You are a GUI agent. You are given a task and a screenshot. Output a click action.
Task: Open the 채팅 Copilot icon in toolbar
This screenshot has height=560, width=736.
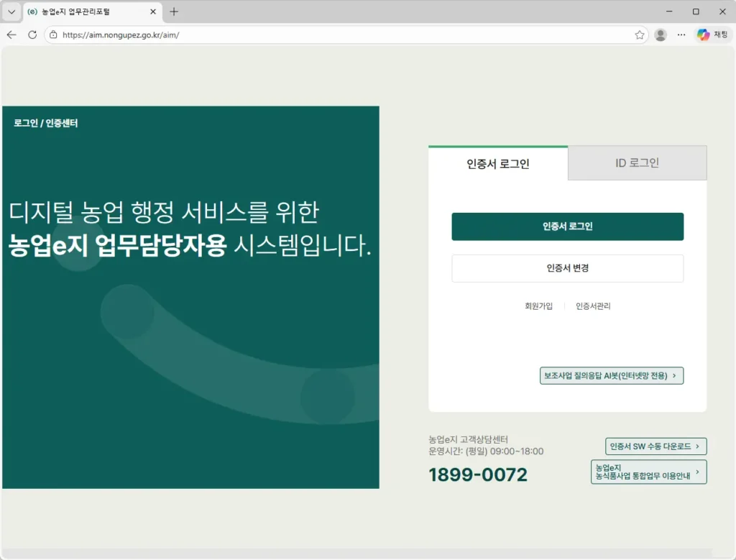704,34
